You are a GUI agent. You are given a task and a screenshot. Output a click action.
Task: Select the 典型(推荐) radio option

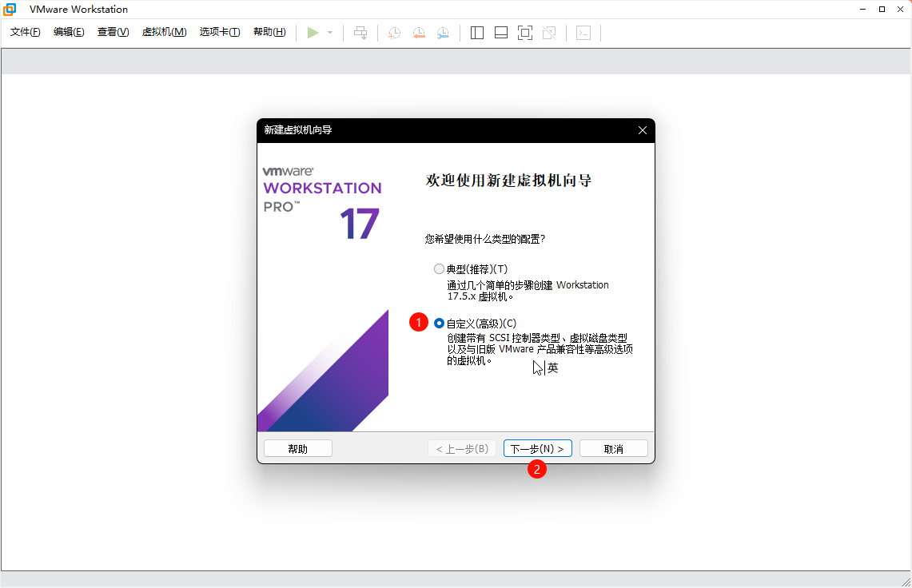[x=439, y=268]
